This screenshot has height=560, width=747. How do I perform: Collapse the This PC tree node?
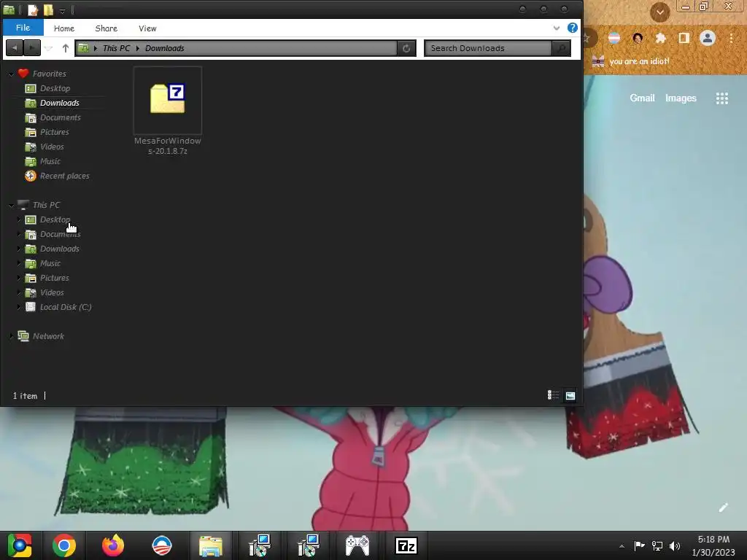[x=11, y=205]
